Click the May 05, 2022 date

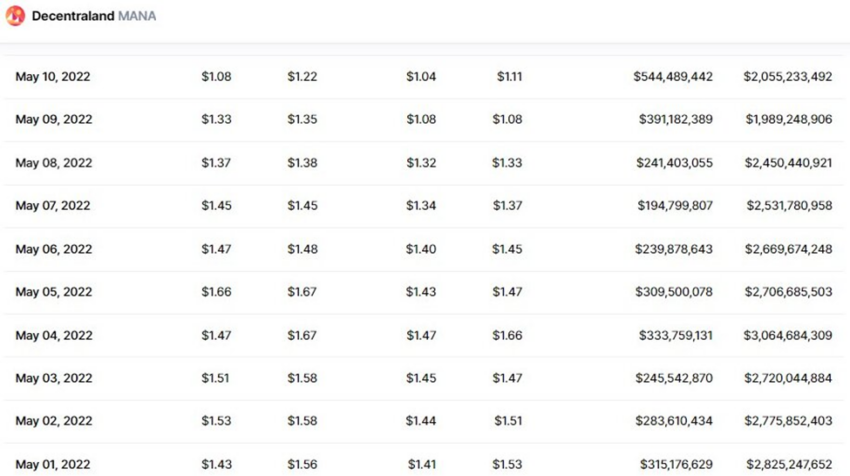pyautogui.click(x=54, y=292)
